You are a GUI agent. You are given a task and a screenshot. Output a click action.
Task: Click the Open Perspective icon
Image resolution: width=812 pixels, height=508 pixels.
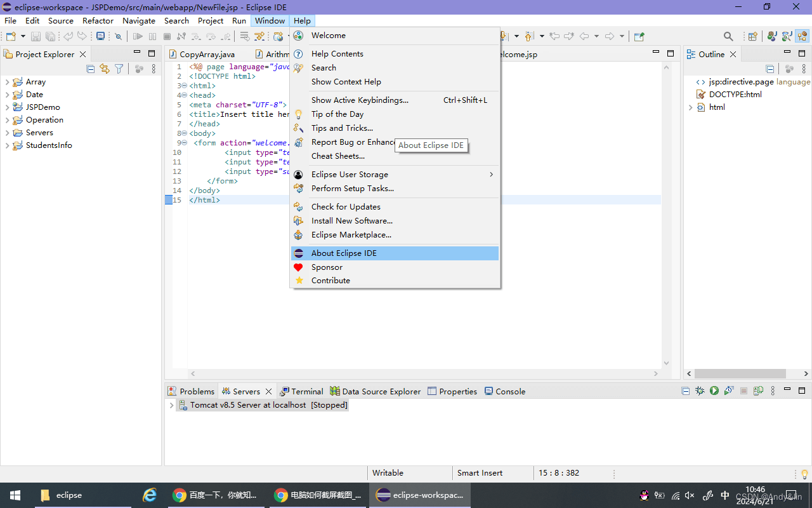point(753,37)
